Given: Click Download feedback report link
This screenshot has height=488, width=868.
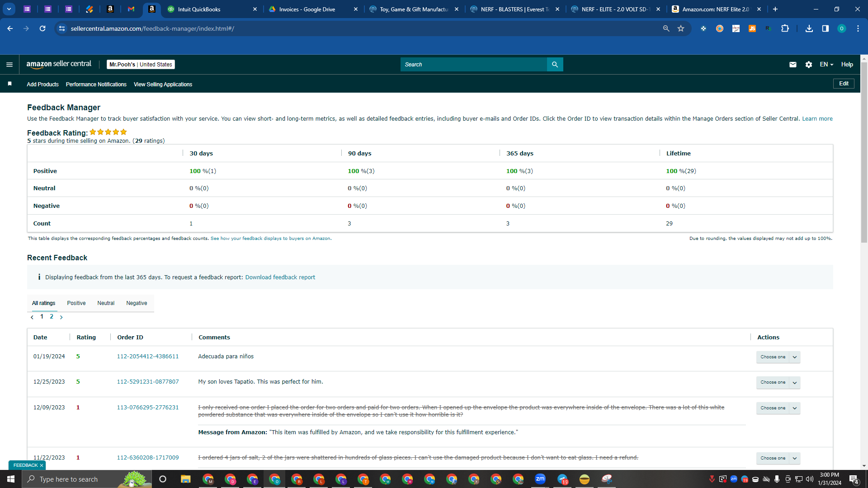Looking at the screenshot, I should pyautogui.click(x=280, y=277).
